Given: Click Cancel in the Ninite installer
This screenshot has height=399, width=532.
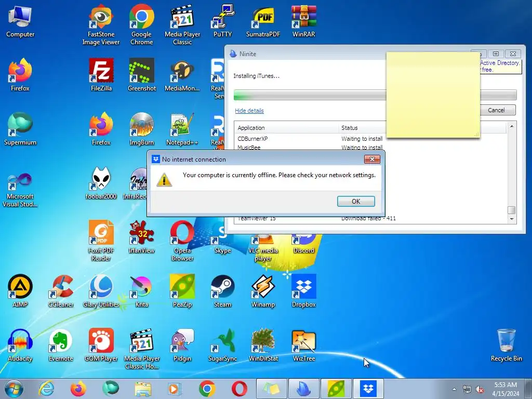Looking at the screenshot, I should point(497,110).
